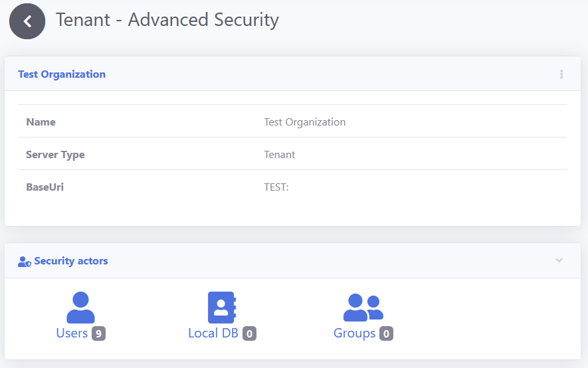Click the shield-user icon beside Security actors

click(x=25, y=262)
